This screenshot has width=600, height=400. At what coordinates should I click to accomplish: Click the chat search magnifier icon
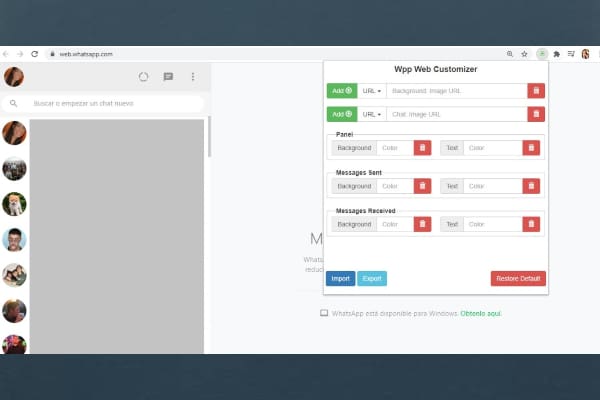(x=13, y=103)
